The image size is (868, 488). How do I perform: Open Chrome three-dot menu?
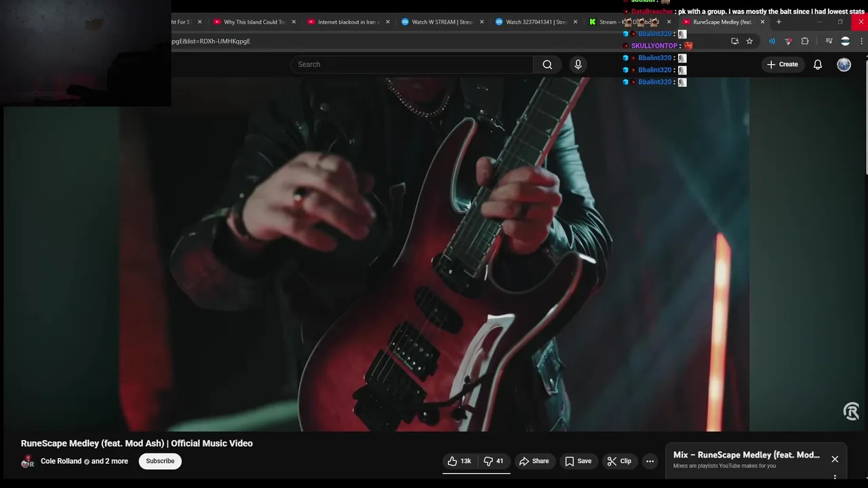(x=862, y=41)
